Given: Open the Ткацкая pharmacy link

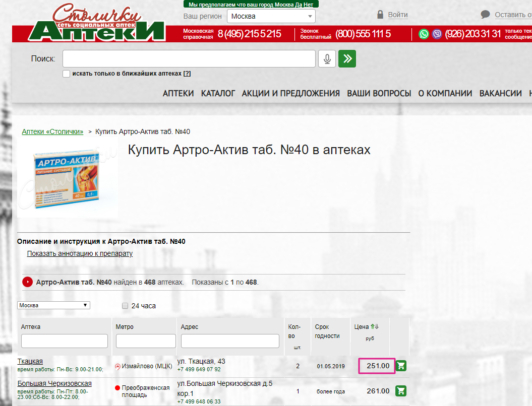Looking at the screenshot, I should pos(30,361).
